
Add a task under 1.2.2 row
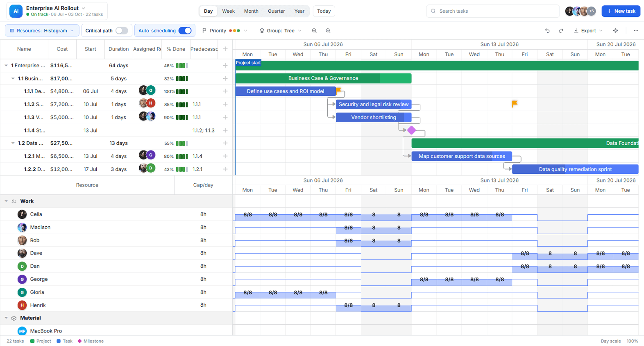click(225, 169)
